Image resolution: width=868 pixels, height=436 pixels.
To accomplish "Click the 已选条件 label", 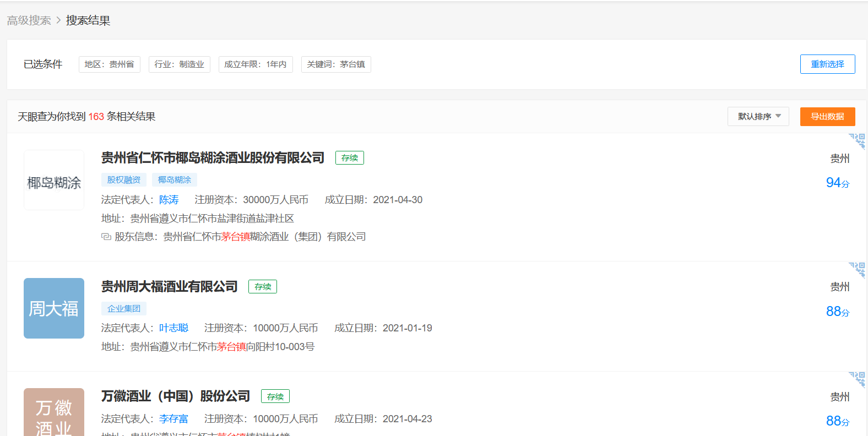I will coord(43,64).
